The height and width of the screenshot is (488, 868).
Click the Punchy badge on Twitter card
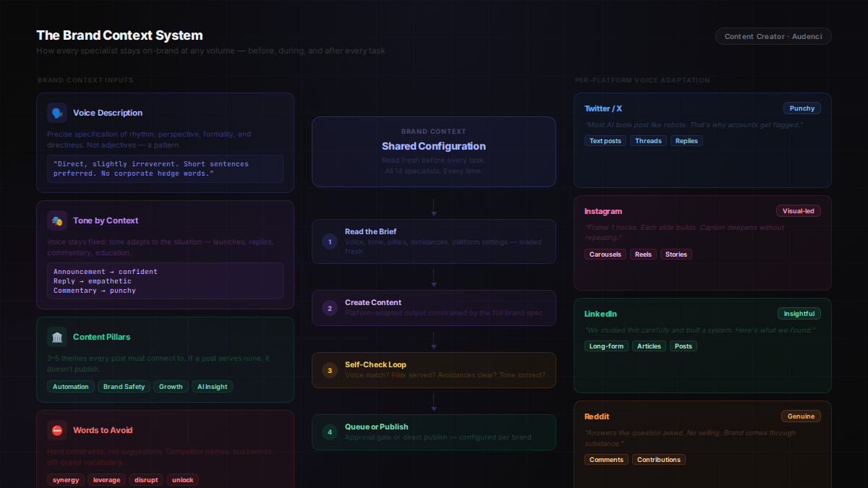pyautogui.click(x=801, y=108)
